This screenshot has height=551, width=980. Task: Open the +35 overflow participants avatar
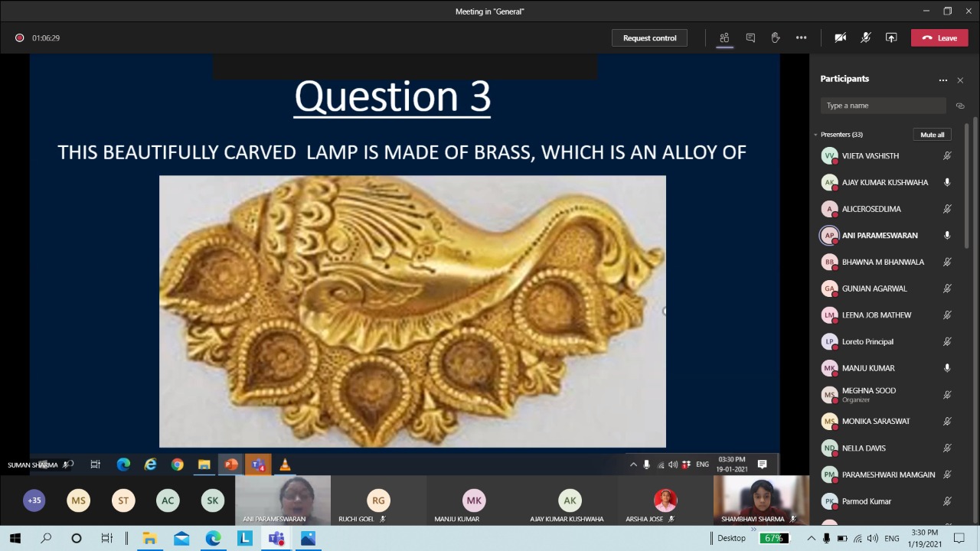(x=34, y=500)
